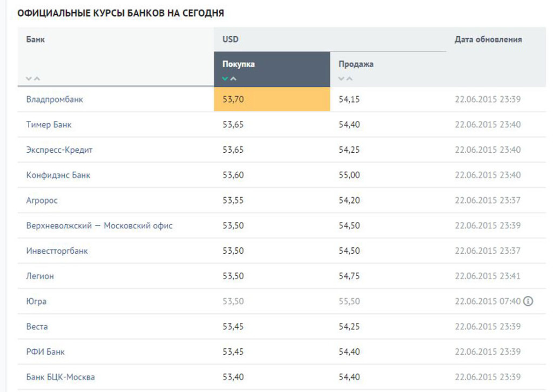The height and width of the screenshot is (392, 553).
Task: Click Югра update time 22.06.2015 07:40
Action: pyautogui.click(x=488, y=301)
